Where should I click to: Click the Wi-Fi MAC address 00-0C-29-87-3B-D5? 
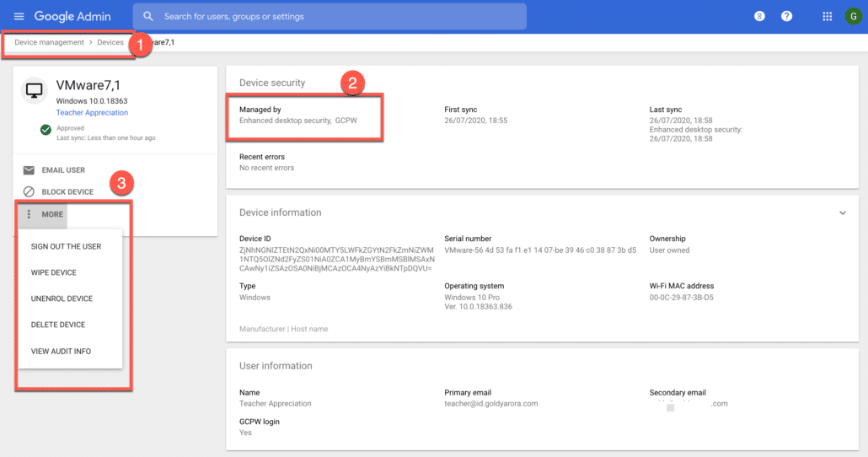(681, 298)
